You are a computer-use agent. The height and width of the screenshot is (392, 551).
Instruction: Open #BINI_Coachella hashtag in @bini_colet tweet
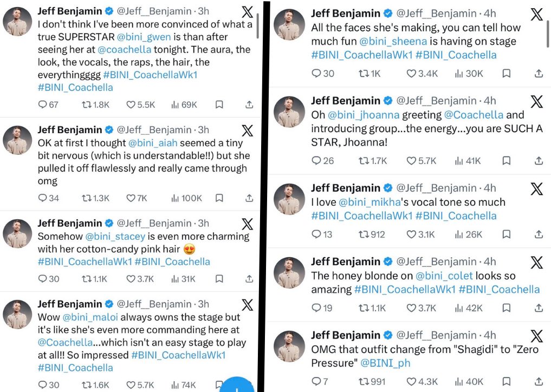[499, 290]
